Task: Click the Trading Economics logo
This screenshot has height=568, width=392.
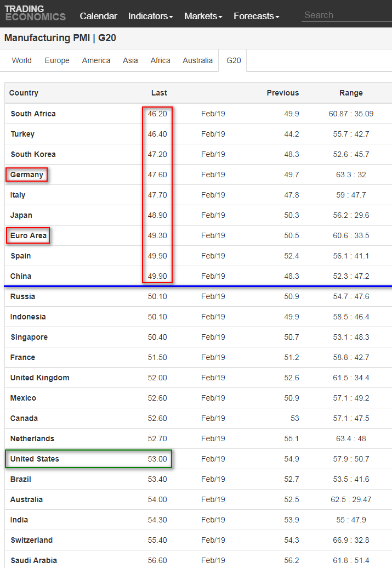Action: (x=35, y=13)
